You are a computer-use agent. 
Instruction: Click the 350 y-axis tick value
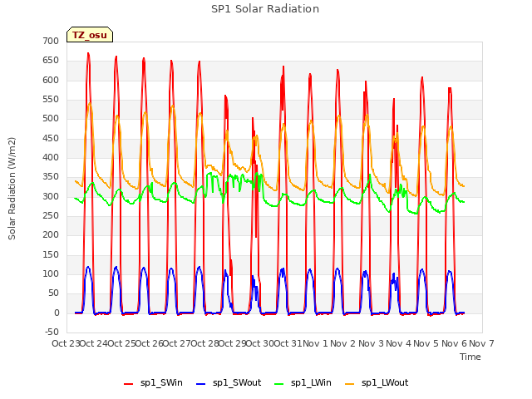click(x=51, y=177)
